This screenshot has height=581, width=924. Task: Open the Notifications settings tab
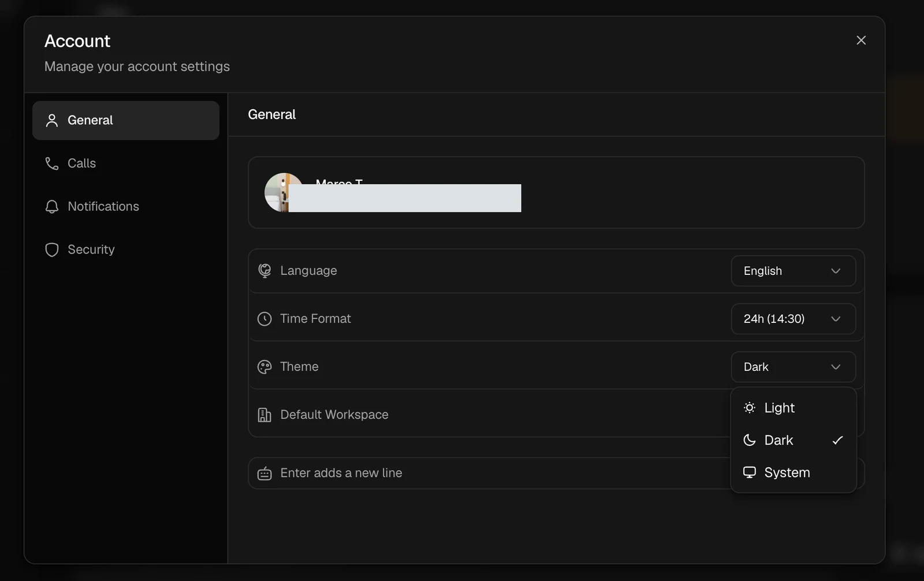[125, 206]
